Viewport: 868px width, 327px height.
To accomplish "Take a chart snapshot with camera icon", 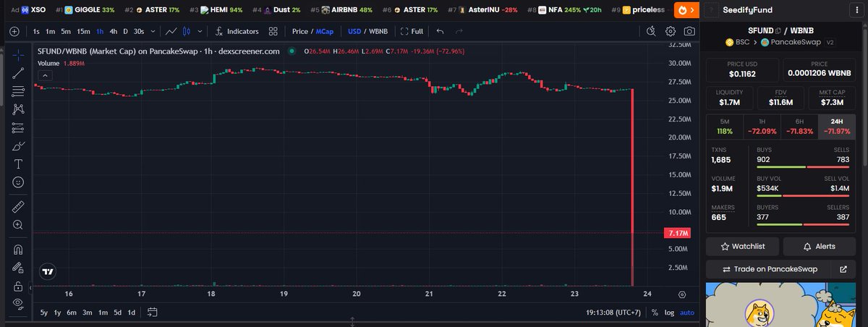I will pos(690,31).
